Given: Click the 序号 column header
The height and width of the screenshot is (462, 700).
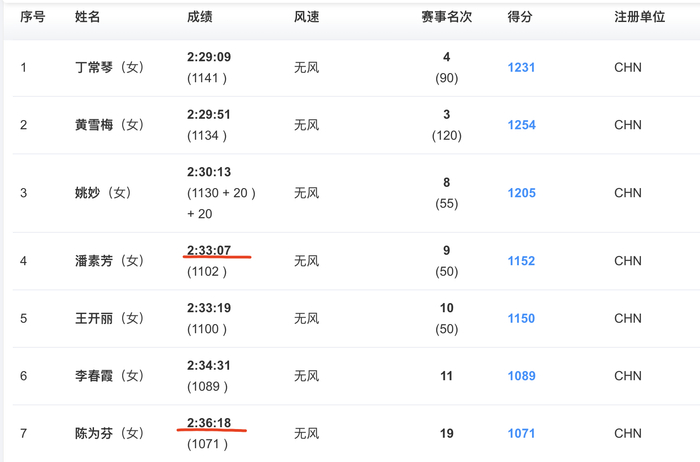Looking at the screenshot, I should point(33,17).
